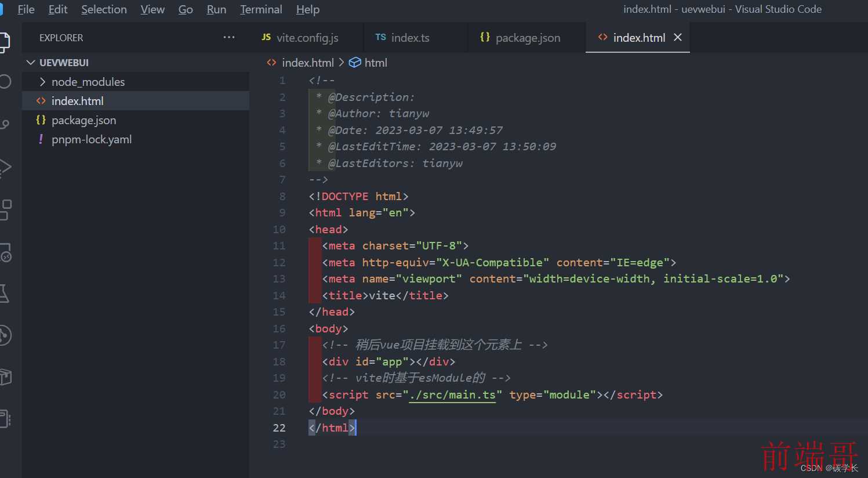Close the index.html editor tab
Image resolution: width=868 pixels, height=478 pixels.
click(x=677, y=37)
